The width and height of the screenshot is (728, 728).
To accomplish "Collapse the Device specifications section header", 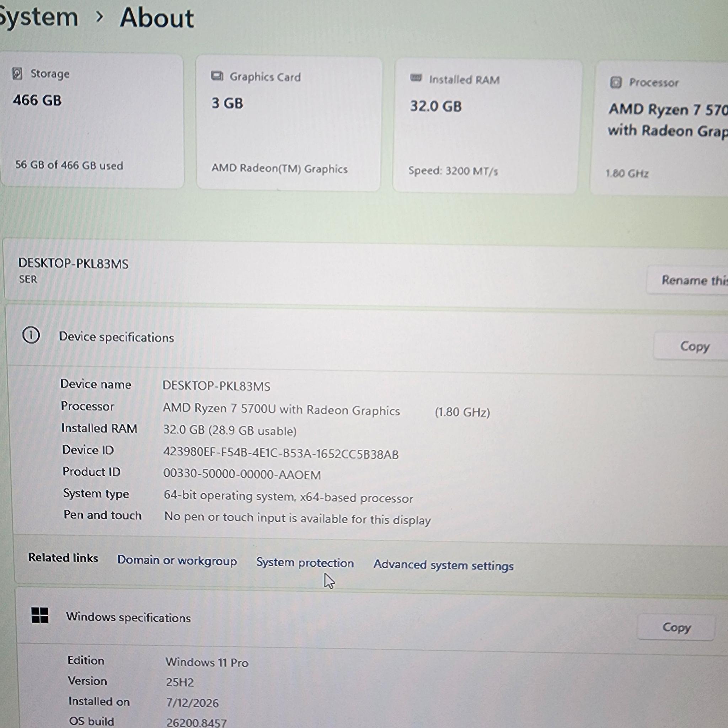I will pyautogui.click(x=368, y=338).
